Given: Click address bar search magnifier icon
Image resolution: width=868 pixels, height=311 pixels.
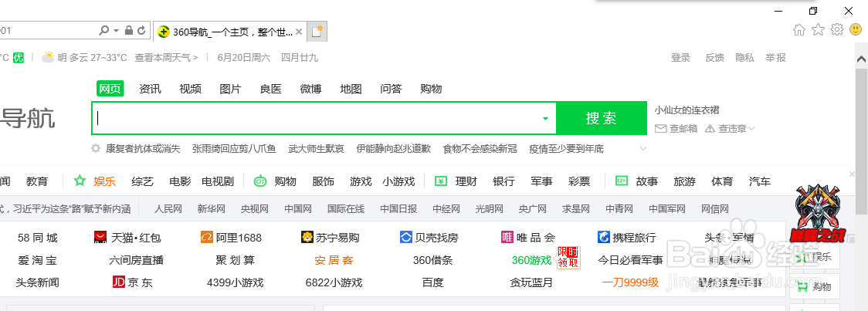Looking at the screenshot, I should click(x=103, y=30).
